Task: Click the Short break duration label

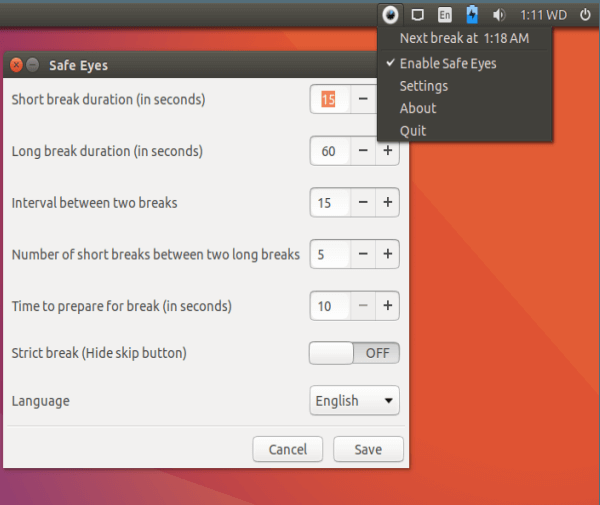Action: point(108,99)
